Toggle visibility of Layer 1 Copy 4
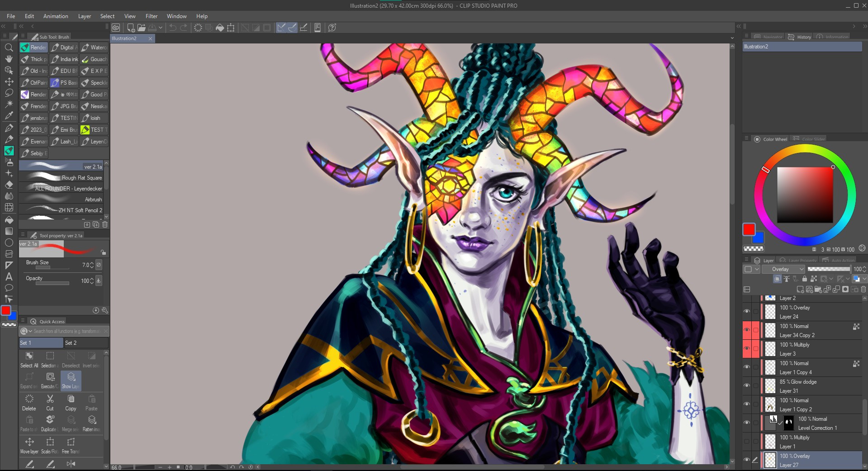 pyautogui.click(x=747, y=367)
